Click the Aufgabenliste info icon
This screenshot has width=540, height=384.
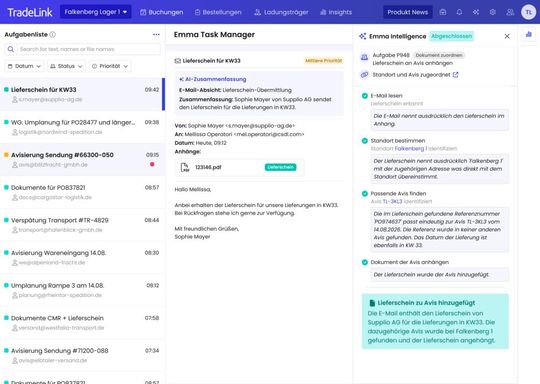tap(52, 34)
